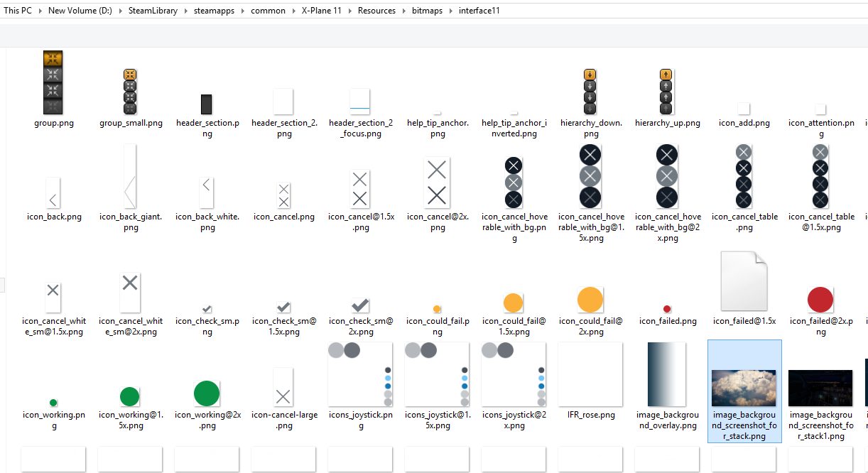Select icon_cancel@2x.png file

[x=437, y=183]
